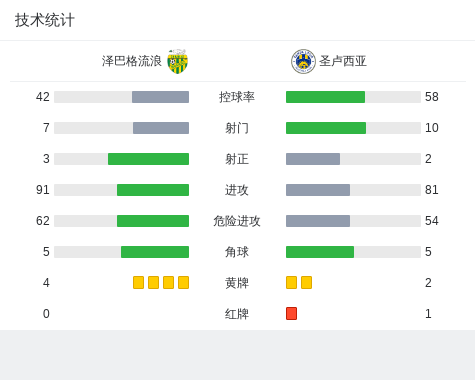Click the 泽巴格流浪 team crest icon

click(178, 61)
